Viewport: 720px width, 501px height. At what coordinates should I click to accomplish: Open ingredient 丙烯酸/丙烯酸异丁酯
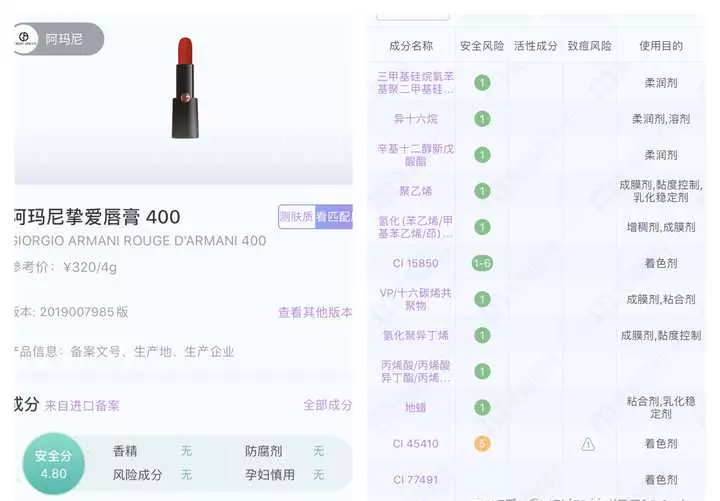pyautogui.click(x=416, y=371)
